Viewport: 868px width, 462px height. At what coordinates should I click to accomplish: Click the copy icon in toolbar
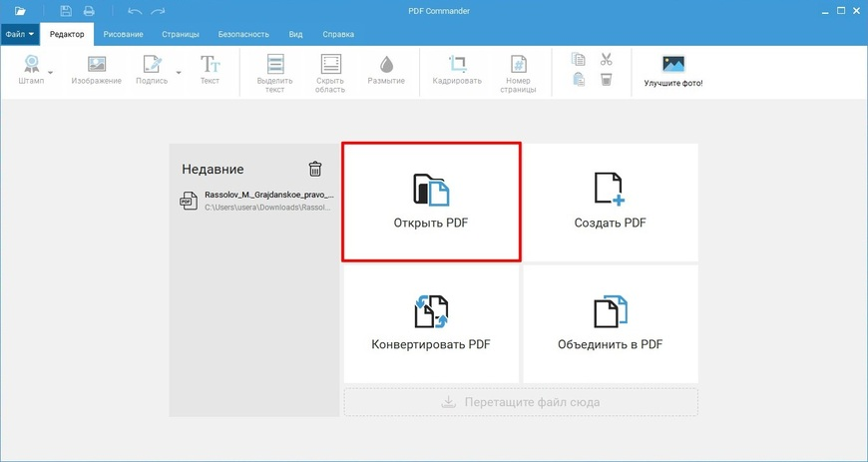coord(578,59)
